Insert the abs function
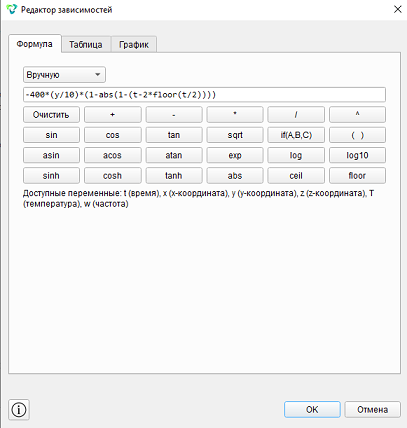The width and height of the screenshot is (407, 428). pos(235,176)
